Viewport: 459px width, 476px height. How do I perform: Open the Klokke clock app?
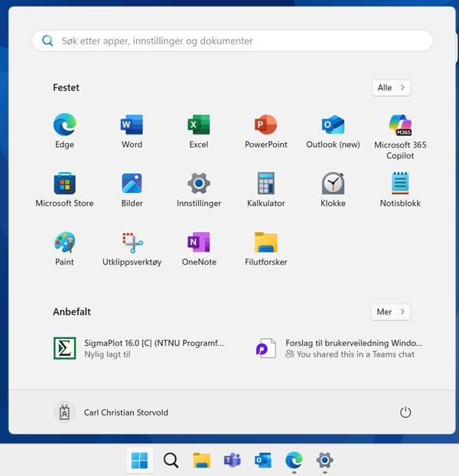333,190
